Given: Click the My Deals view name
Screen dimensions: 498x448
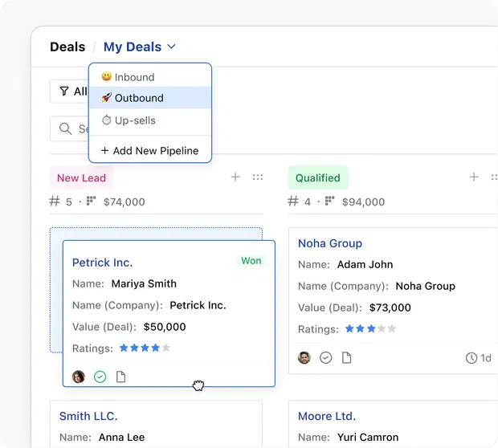Looking at the screenshot, I should pos(133,47).
